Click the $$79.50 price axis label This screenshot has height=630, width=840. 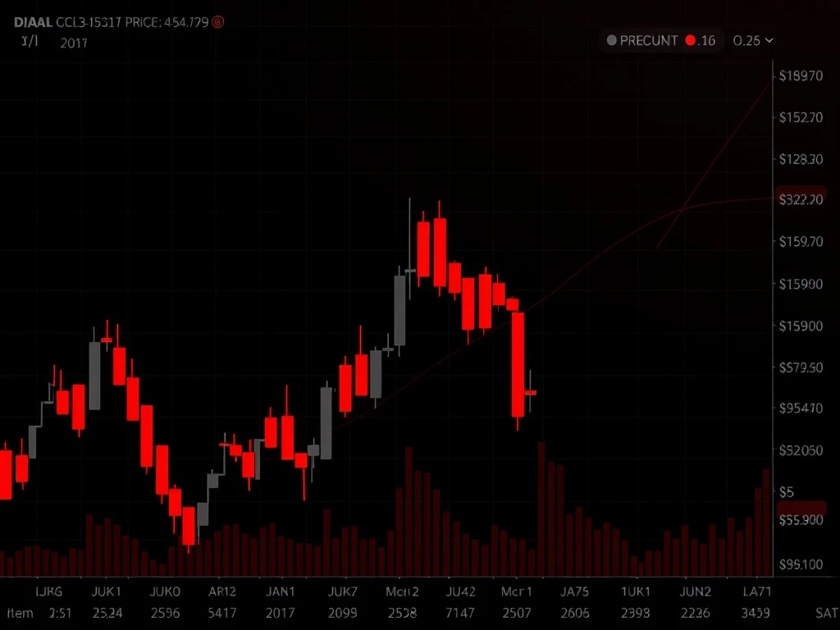coord(801,367)
